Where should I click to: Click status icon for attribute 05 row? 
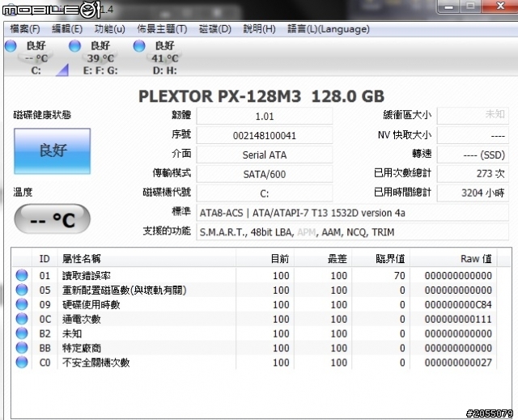coord(22,290)
